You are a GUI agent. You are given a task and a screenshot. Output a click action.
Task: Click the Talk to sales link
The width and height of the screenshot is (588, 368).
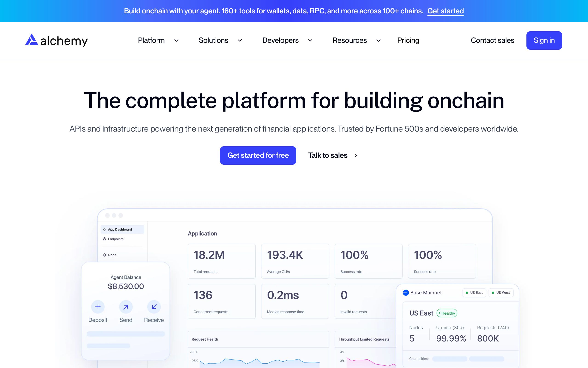tap(328, 155)
